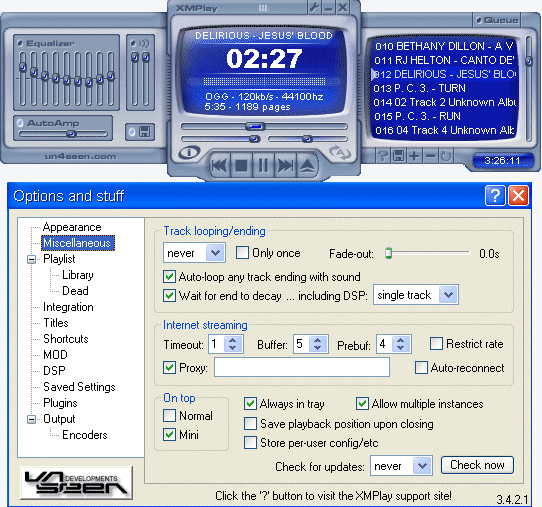The image size is (542, 507).
Task: Increase the Timeout spinner value
Action: click(x=233, y=340)
